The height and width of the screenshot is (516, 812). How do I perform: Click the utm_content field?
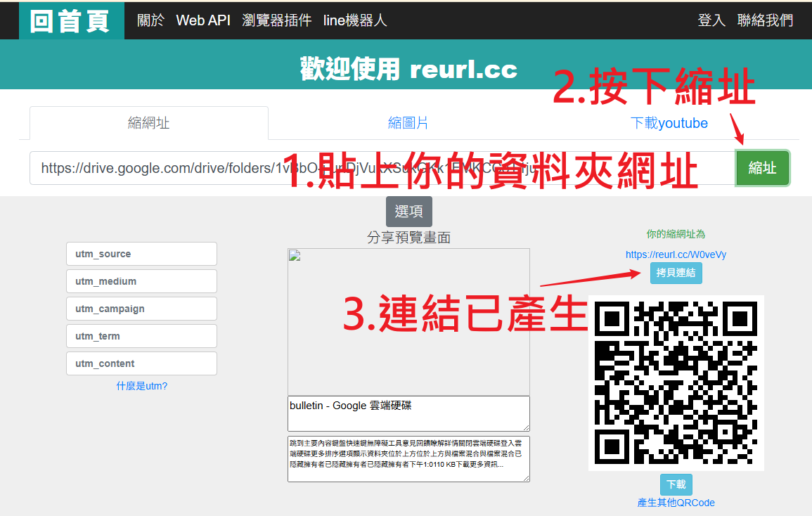point(141,363)
